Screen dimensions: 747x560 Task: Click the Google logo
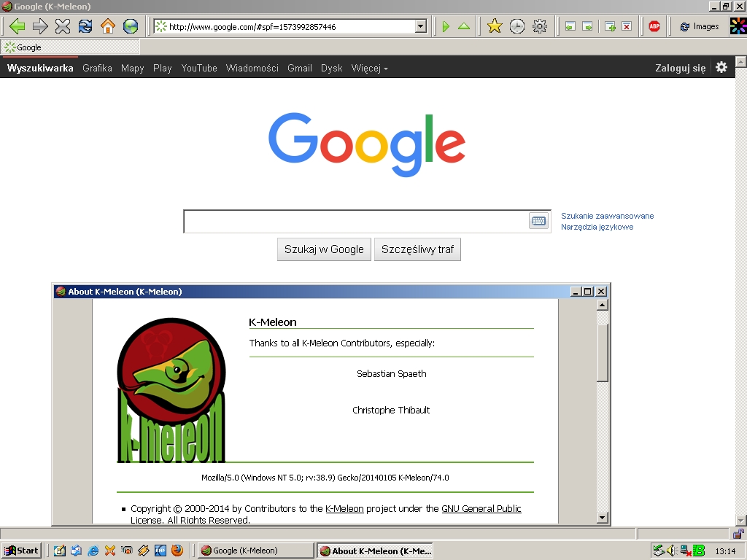click(x=367, y=144)
